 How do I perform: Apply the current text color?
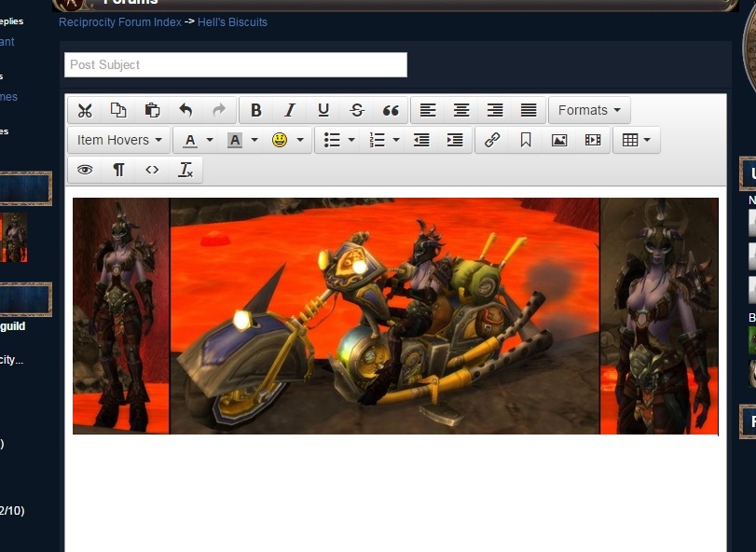point(190,140)
